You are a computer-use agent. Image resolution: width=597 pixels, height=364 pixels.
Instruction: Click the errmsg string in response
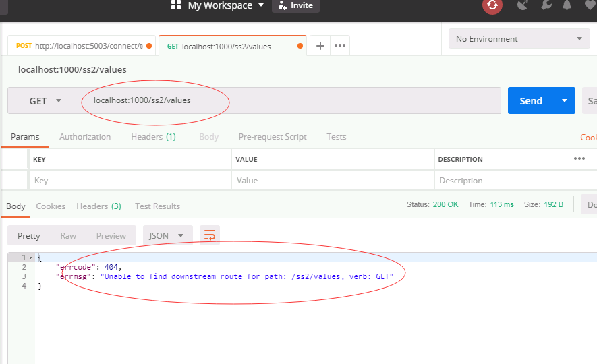(x=247, y=276)
